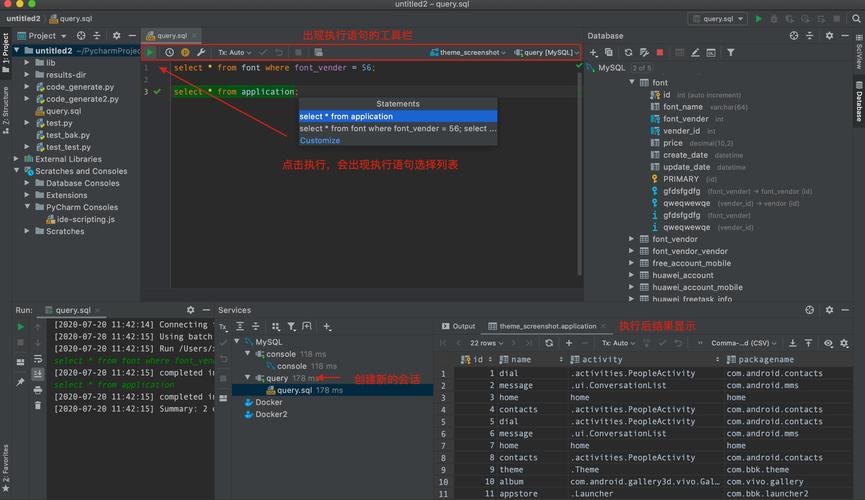
Task: Open query history clock icon
Action: click(x=169, y=52)
